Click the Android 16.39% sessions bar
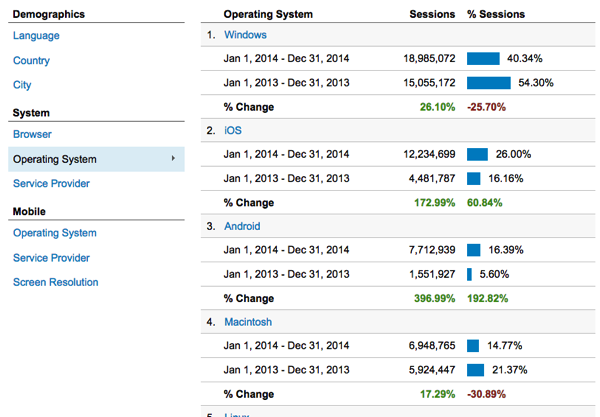The height and width of the screenshot is (417, 600). pos(473,250)
